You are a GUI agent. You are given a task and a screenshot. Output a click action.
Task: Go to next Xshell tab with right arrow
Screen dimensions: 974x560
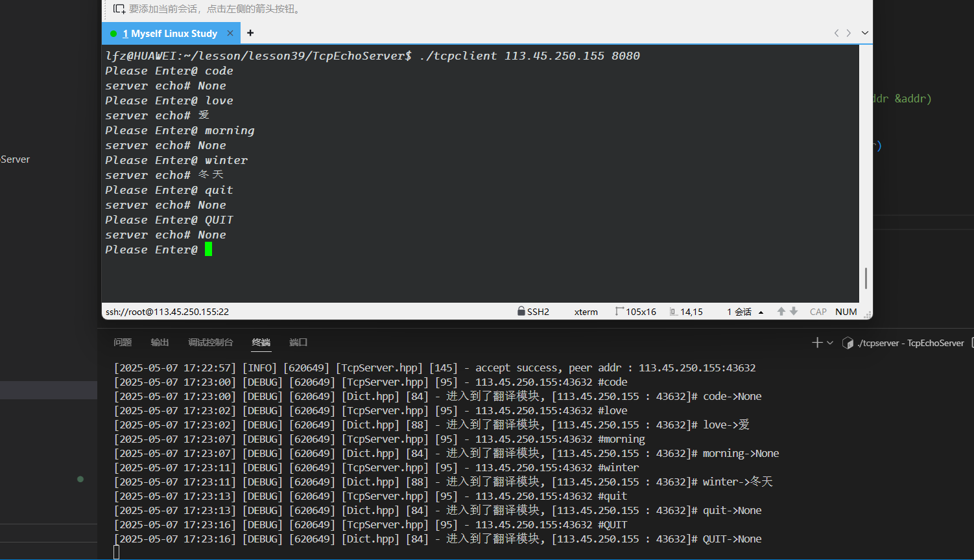coord(848,33)
